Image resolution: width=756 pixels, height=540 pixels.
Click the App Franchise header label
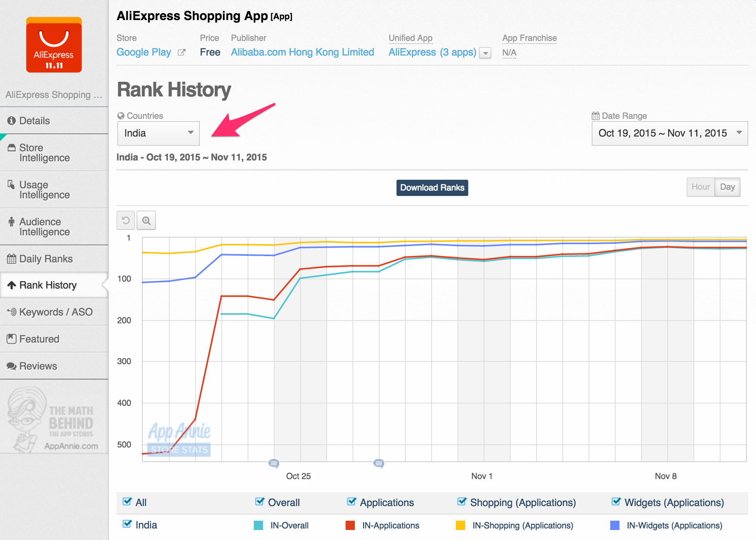pos(529,38)
